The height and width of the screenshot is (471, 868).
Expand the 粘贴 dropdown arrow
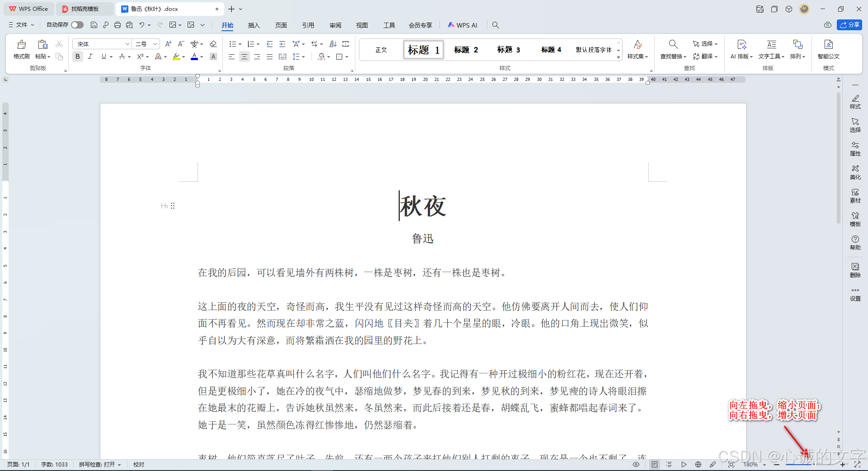(x=49, y=57)
